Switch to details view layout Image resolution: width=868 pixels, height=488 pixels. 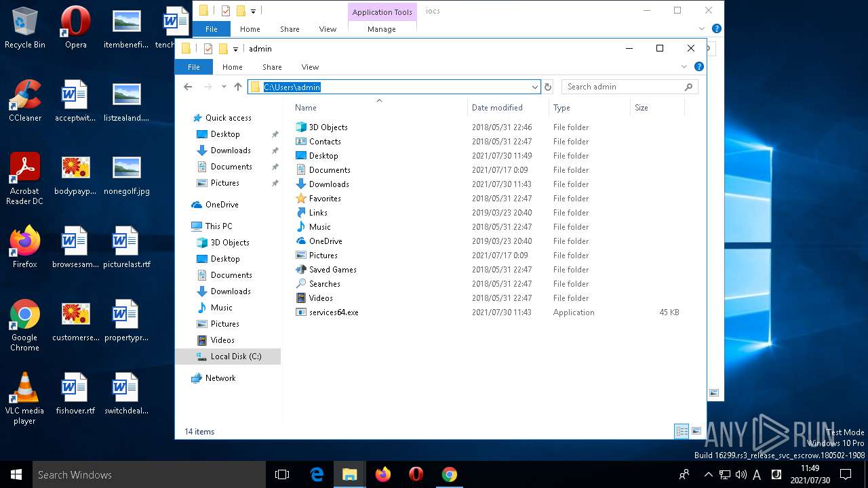[682, 431]
